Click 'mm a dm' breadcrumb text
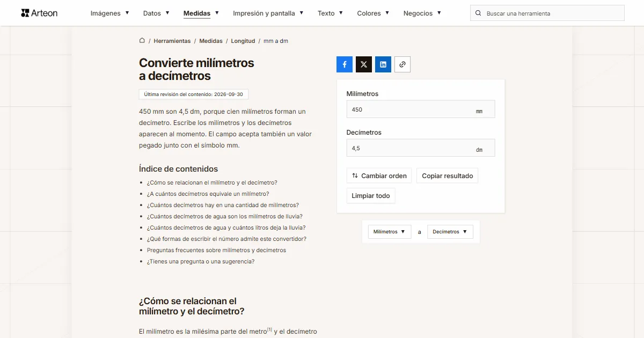The image size is (644, 338). pyautogui.click(x=276, y=41)
